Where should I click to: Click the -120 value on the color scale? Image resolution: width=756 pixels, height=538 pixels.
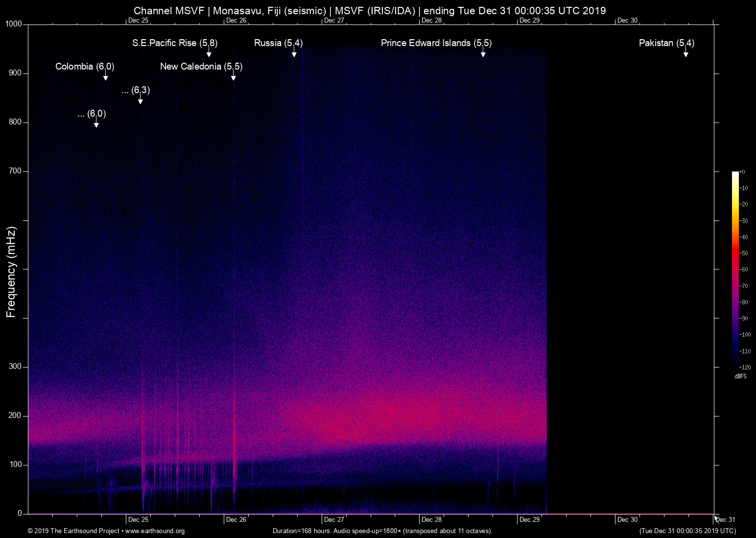click(745, 367)
